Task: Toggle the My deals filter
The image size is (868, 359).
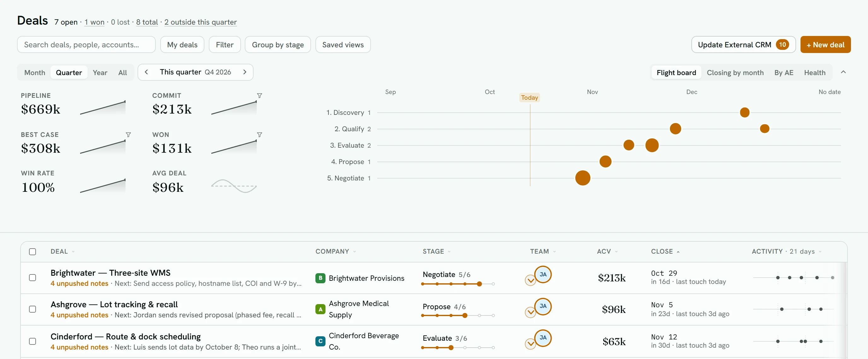Action: (182, 45)
